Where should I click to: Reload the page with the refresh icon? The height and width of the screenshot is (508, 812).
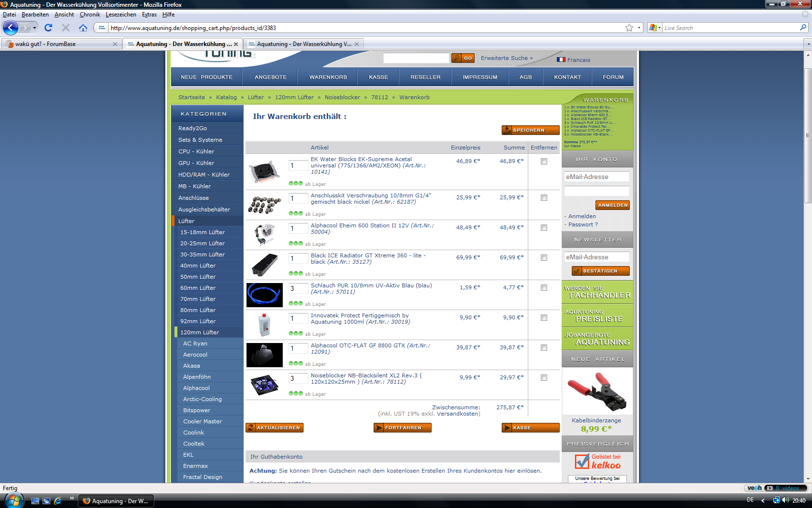tap(48, 28)
